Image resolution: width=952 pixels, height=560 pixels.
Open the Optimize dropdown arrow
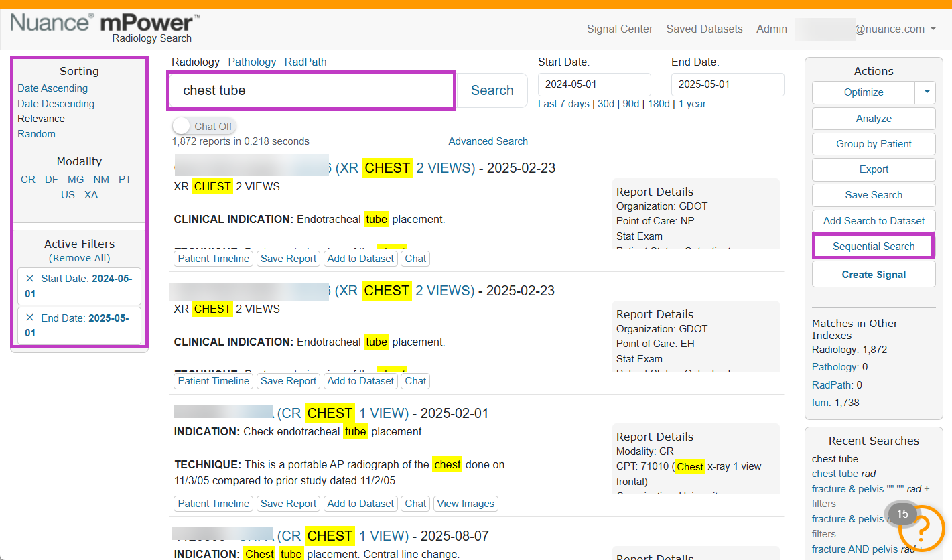point(925,92)
